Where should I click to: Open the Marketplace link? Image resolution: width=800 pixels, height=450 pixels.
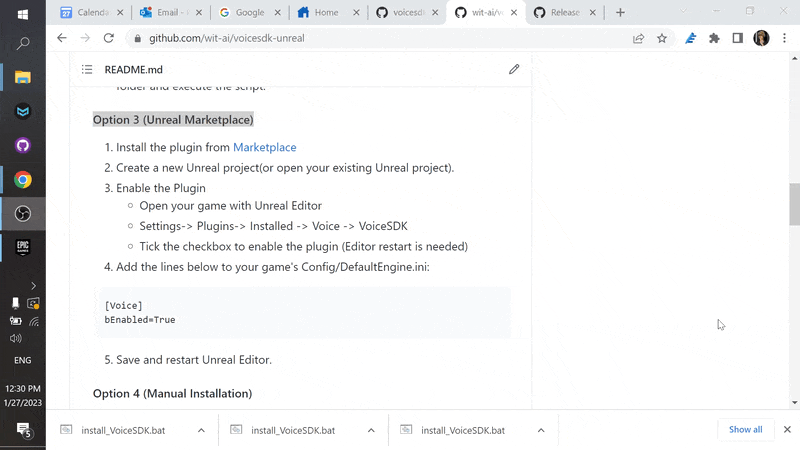coord(264,147)
